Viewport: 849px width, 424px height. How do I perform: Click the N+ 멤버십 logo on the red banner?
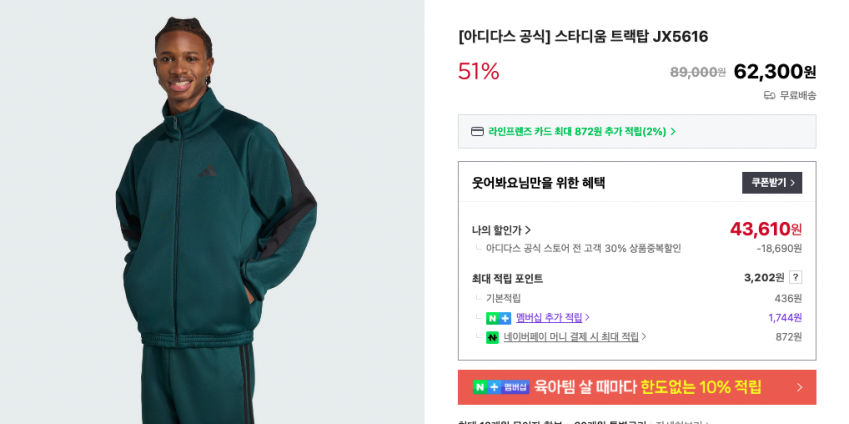coord(501,387)
